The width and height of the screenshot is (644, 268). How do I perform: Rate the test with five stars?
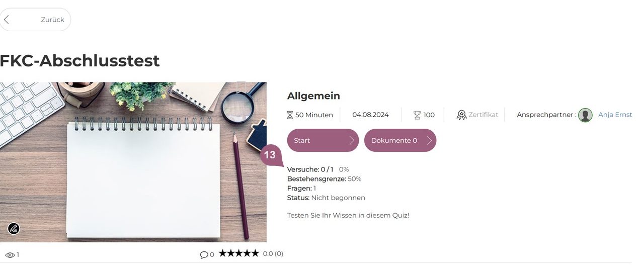tap(255, 253)
